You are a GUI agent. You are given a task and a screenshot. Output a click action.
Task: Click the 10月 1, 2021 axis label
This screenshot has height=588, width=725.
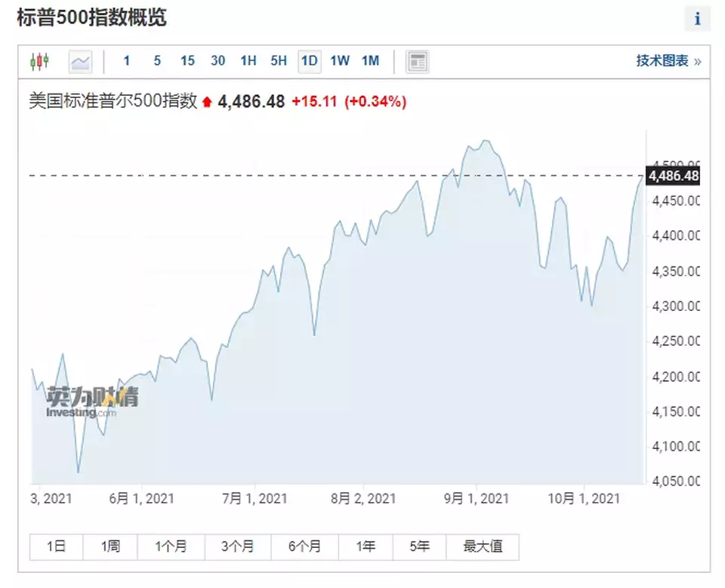click(584, 499)
